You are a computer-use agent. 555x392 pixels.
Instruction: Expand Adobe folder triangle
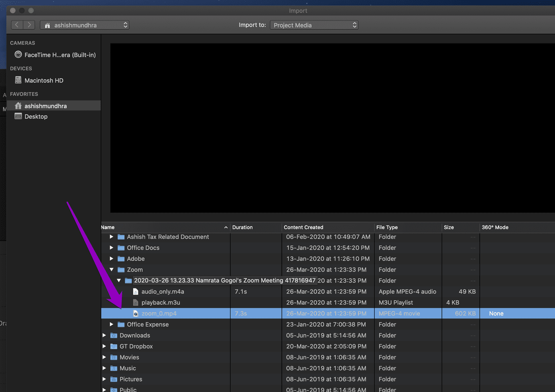(111, 259)
